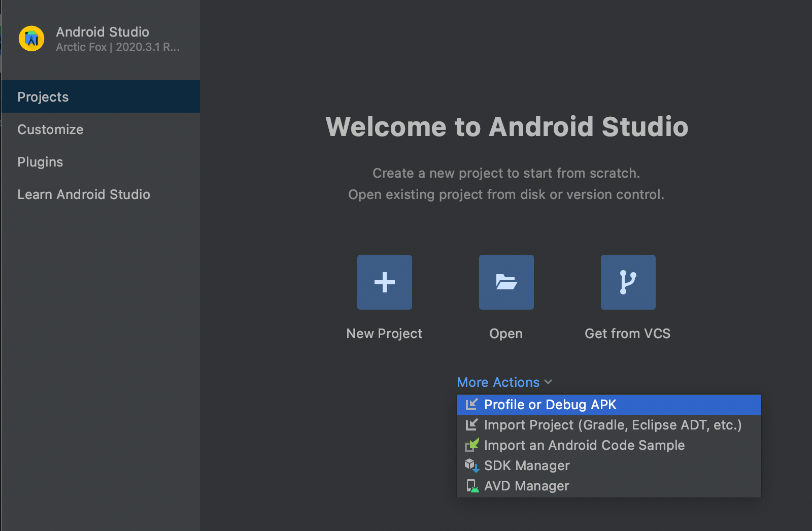The height and width of the screenshot is (531, 812).
Task: Click the AVD Manager device icon
Action: 472,486
